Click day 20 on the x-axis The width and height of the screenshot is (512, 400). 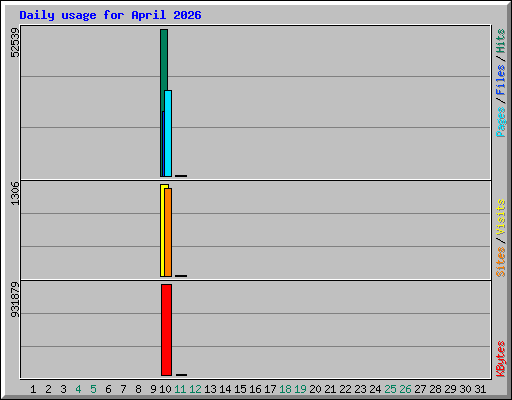click(x=315, y=389)
